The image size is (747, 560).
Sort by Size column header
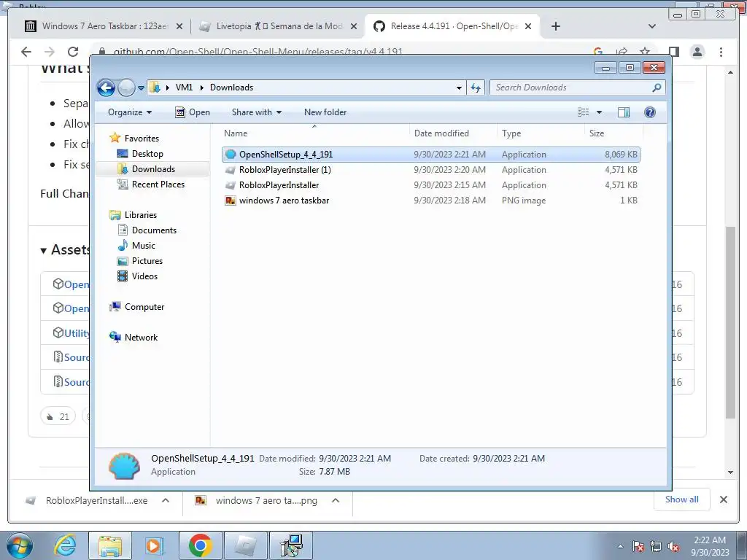(614, 133)
